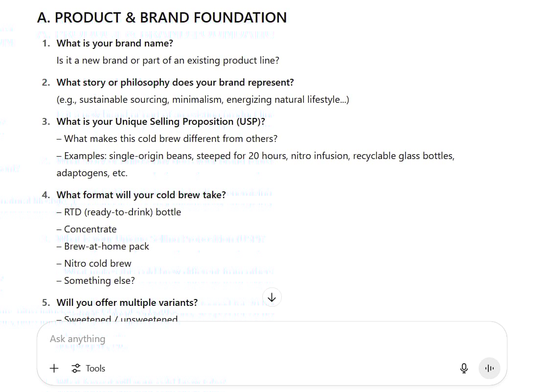This screenshot has height=392, width=548.
Task: Click 'Will you offer multiple variants?' question
Action: [x=127, y=303]
